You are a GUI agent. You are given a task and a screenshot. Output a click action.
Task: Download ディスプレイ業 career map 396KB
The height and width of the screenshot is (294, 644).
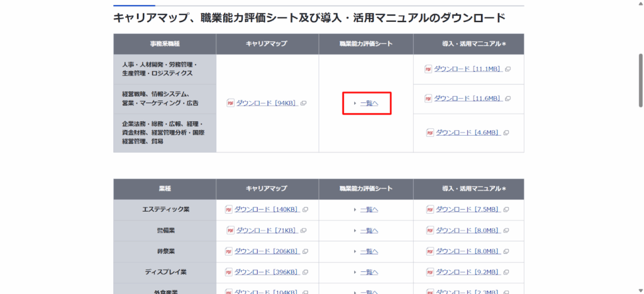[x=266, y=272]
